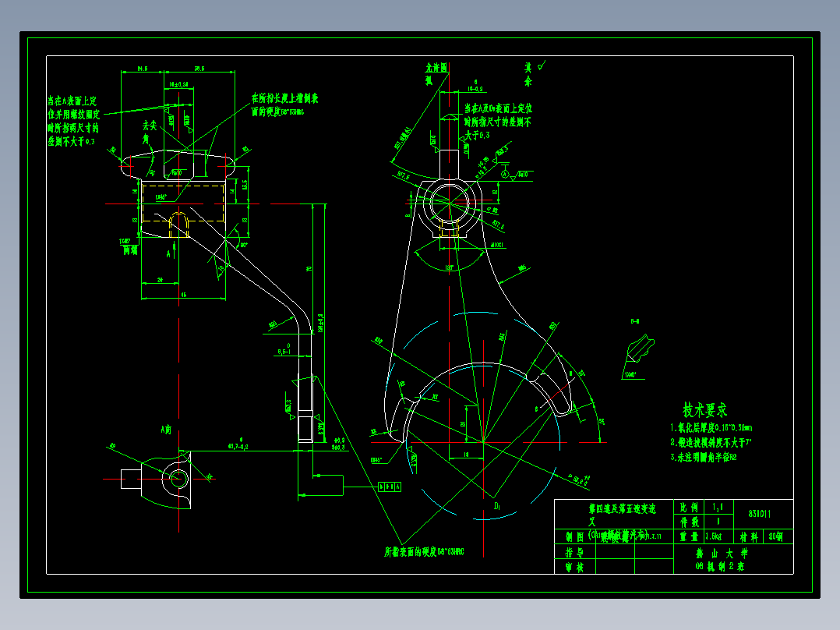This screenshot has width=840, height=630.
Task: Pick the 审核 row label
Action: point(575,568)
